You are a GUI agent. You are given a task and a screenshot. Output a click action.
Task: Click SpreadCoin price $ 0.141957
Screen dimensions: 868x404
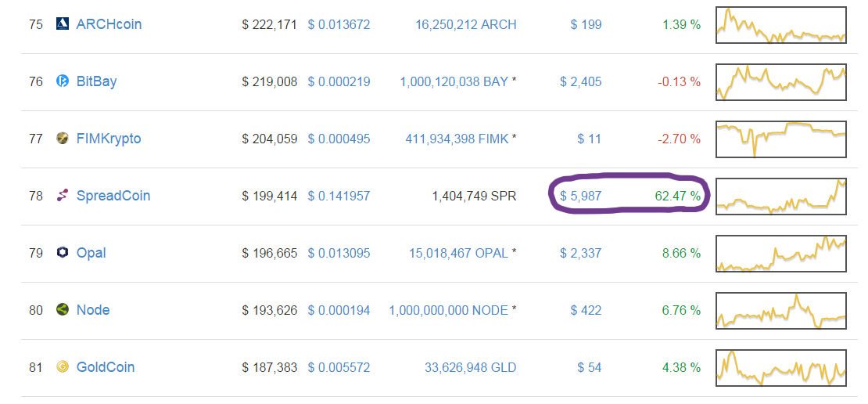(x=339, y=196)
